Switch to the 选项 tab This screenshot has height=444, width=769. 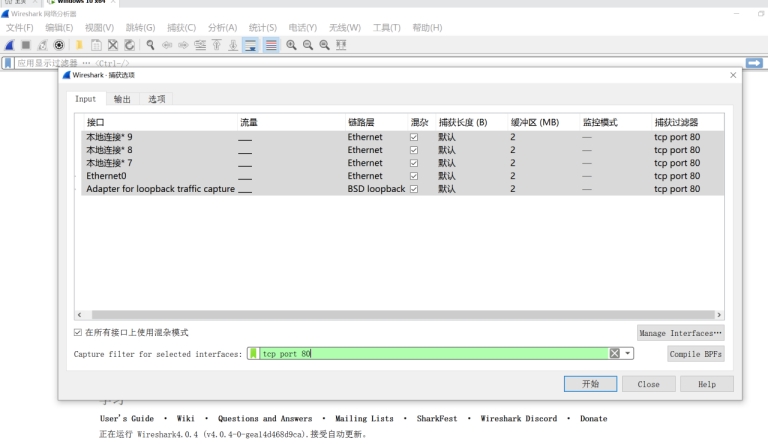156,99
